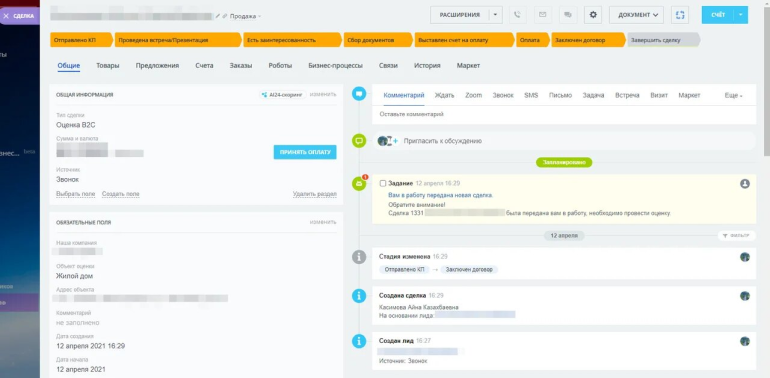Screen dimensions: 770x378
Task: Expand the Еще menu in timeline tabs
Action: [733, 95]
